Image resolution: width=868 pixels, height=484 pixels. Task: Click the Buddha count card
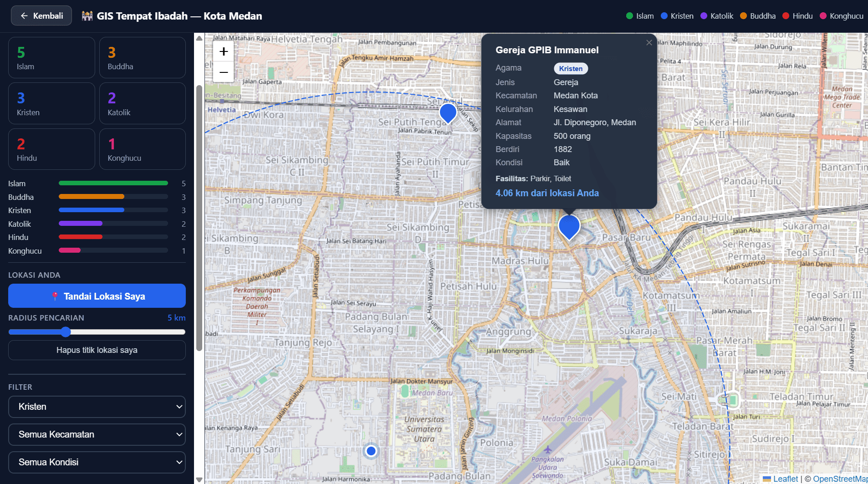pos(143,58)
